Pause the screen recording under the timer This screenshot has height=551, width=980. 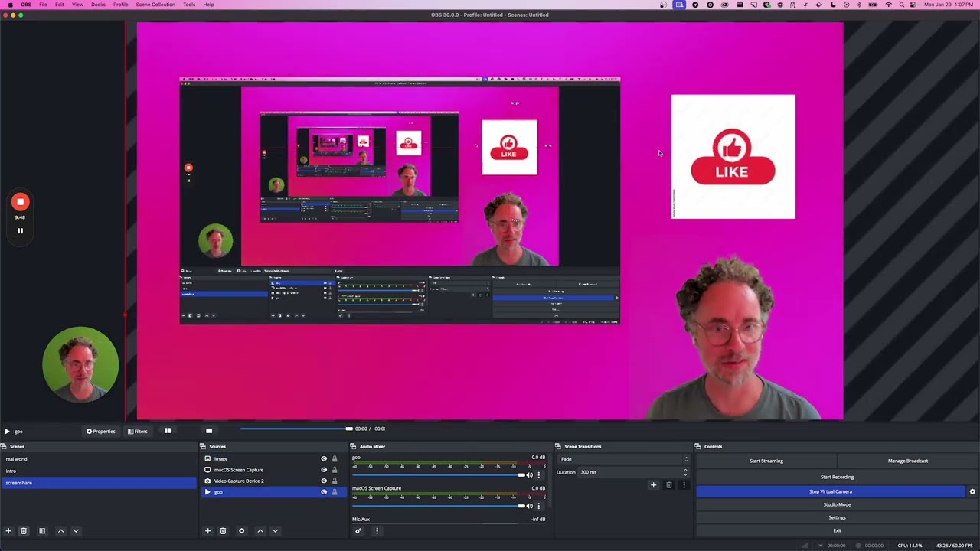[x=20, y=230]
